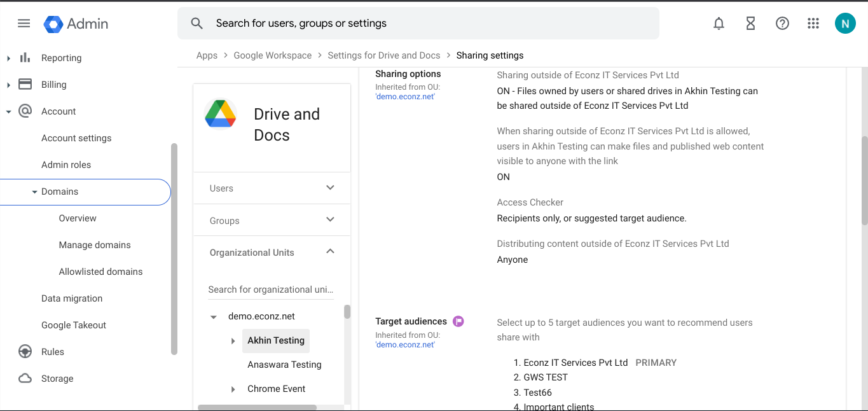Click the Storage cloud icon
868x411 pixels.
[x=25, y=378]
